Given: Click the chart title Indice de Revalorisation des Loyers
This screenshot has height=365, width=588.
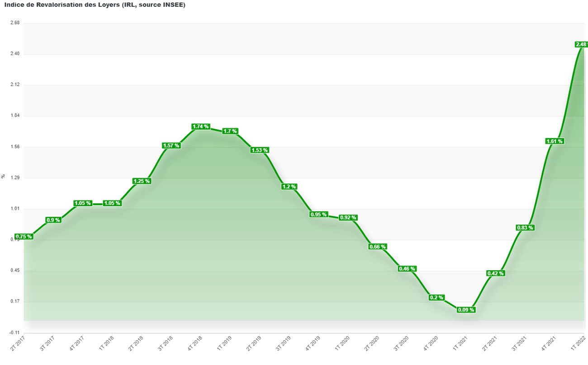Looking at the screenshot, I should [95, 5].
